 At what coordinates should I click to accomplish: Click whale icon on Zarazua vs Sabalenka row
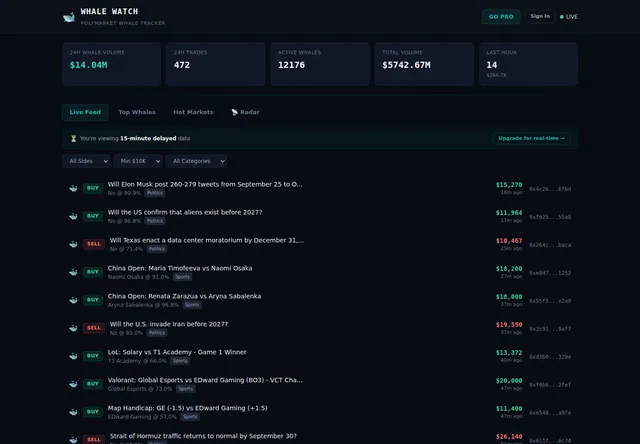(x=73, y=300)
